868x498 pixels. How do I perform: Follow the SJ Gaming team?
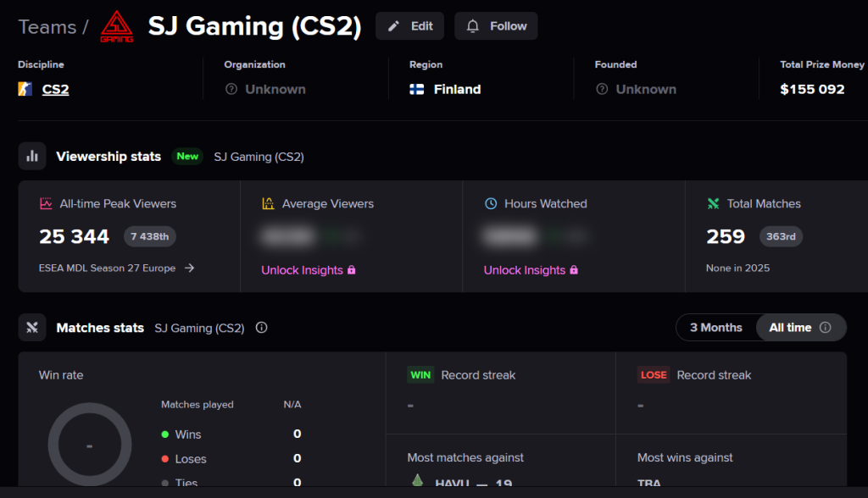click(x=496, y=26)
